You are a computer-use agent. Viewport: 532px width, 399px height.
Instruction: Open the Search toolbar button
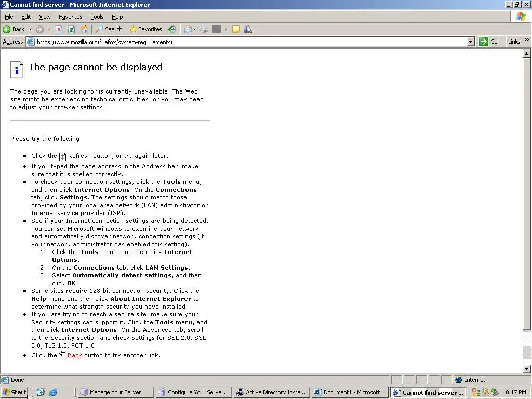coord(109,29)
